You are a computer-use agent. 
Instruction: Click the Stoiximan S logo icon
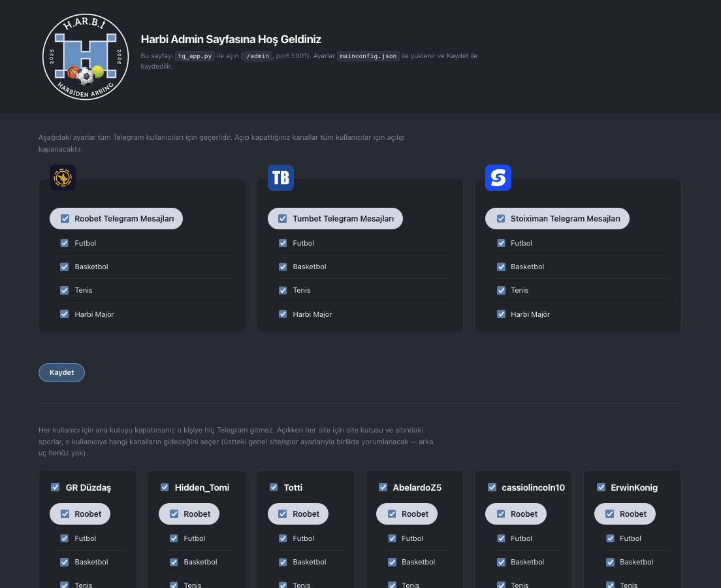[498, 178]
